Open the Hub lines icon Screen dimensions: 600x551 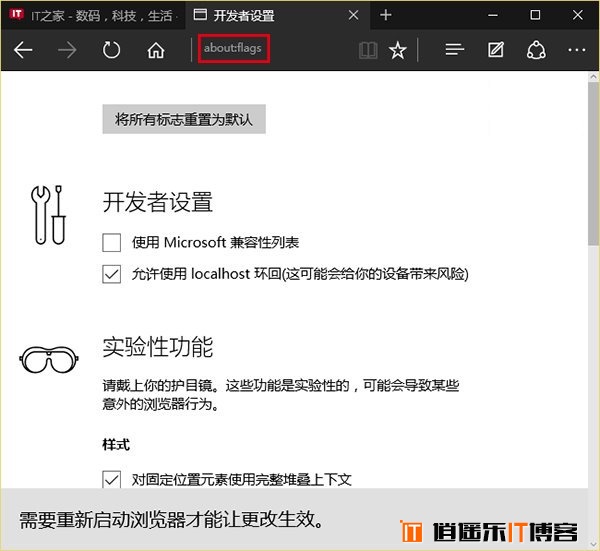(455, 49)
